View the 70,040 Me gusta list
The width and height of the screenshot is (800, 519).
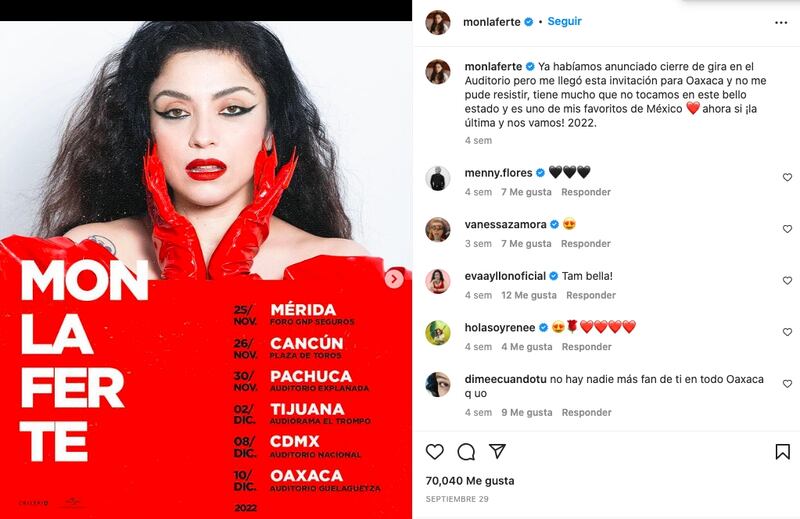pos(470,481)
